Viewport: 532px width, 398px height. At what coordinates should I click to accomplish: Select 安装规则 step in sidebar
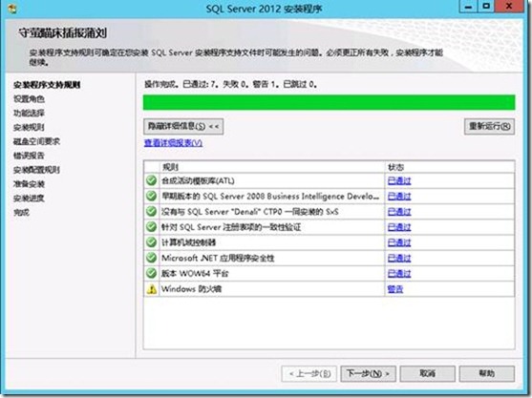[x=29, y=128]
